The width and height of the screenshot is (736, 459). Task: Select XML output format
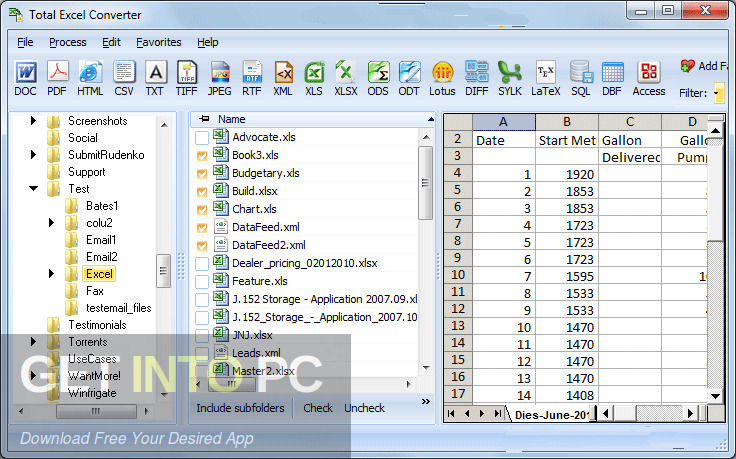coord(283,78)
